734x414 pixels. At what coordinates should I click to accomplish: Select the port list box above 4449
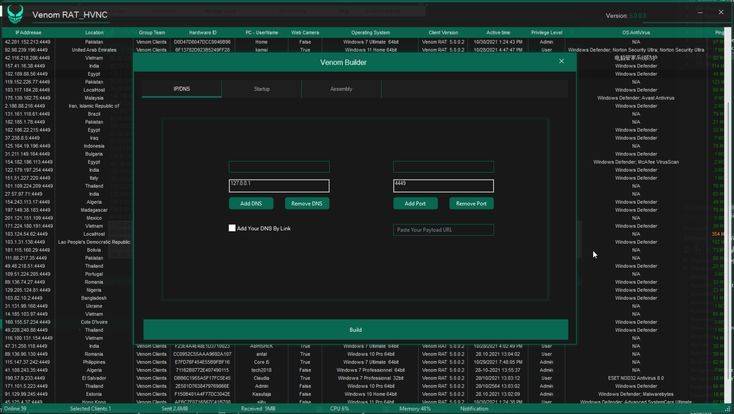(x=443, y=167)
